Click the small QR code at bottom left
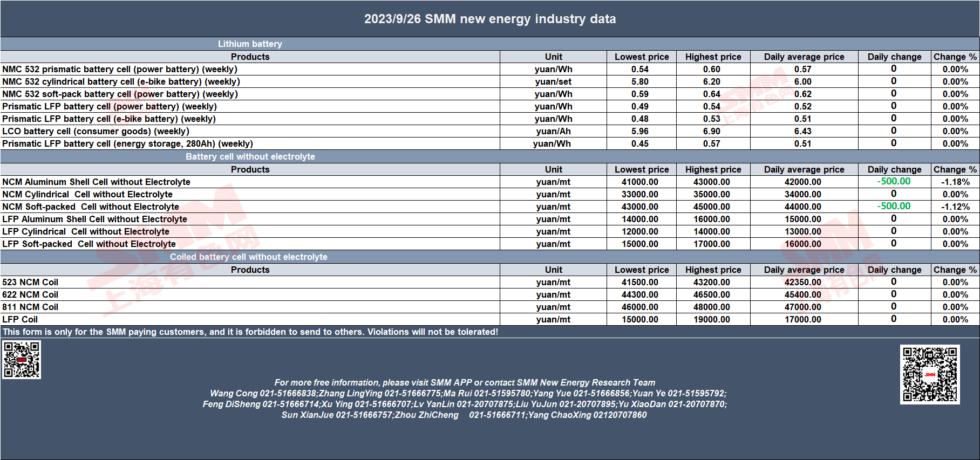Image resolution: width=980 pixels, height=460 pixels. 22,360
